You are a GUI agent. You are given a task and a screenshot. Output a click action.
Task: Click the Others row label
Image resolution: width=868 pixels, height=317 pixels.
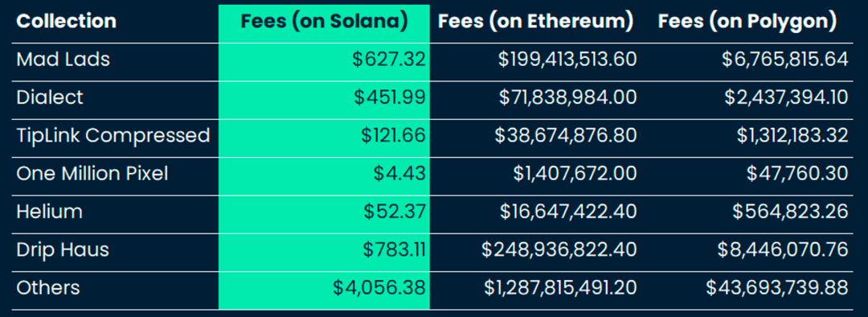pos(48,288)
